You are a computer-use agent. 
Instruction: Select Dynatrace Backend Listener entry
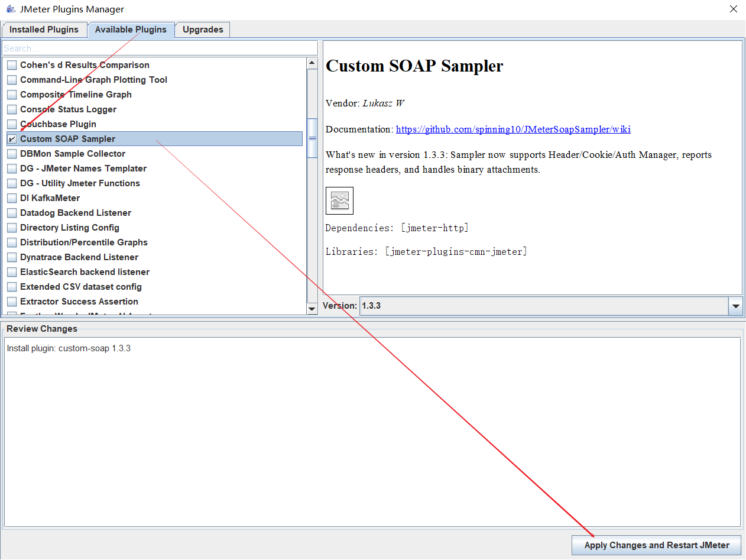click(79, 257)
